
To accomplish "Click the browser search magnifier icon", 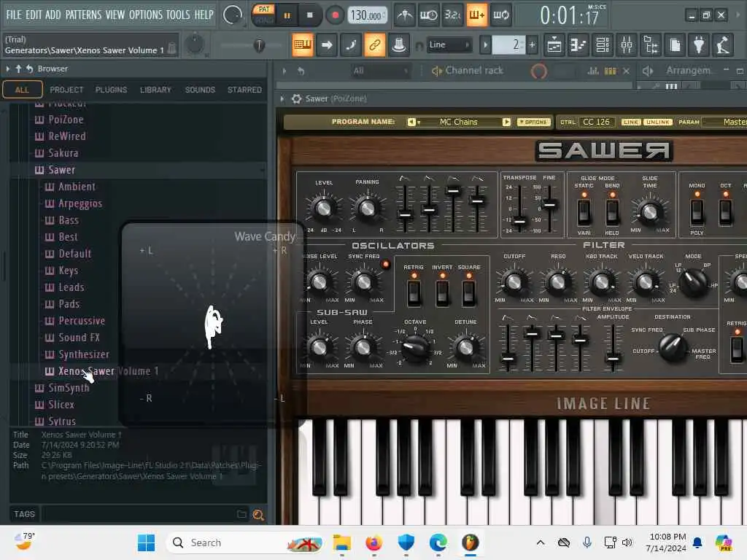I will pyautogui.click(x=258, y=515).
